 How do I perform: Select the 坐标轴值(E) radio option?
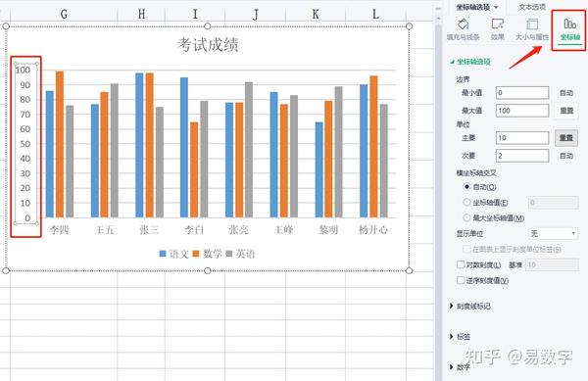(x=466, y=203)
